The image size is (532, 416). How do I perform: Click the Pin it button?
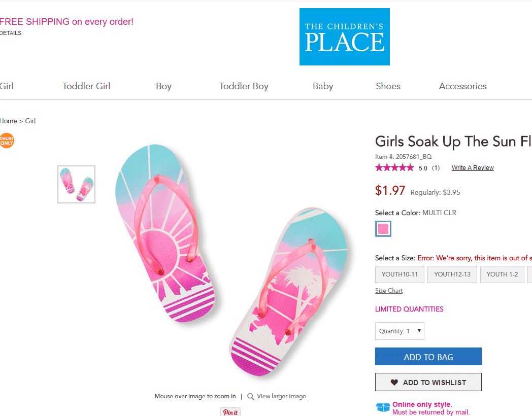230,412
